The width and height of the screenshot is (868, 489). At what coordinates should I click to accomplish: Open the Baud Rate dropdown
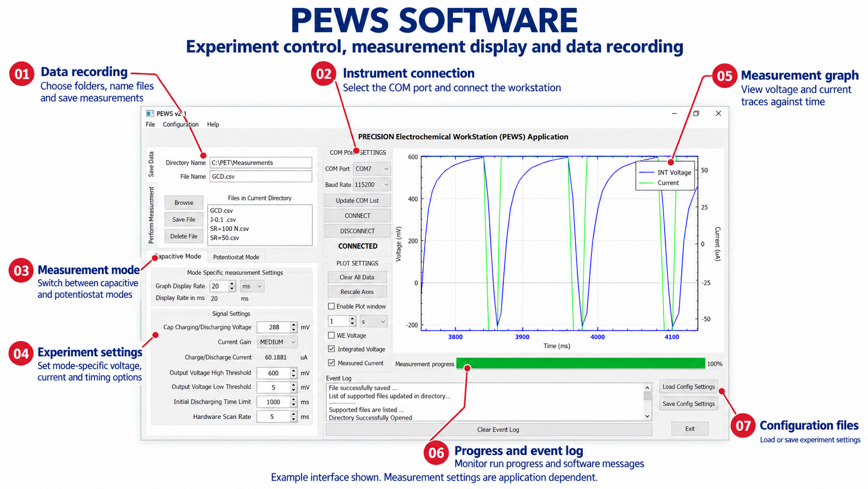click(x=372, y=184)
